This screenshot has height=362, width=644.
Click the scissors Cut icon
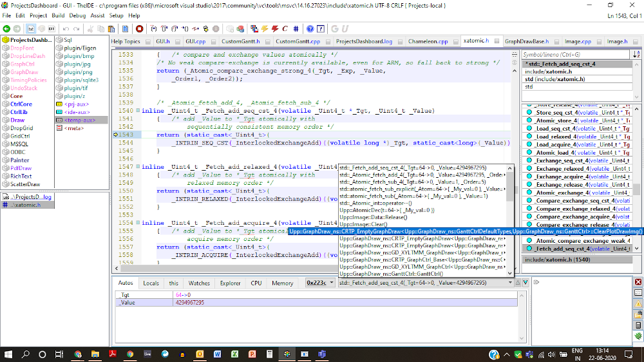click(91, 29)
